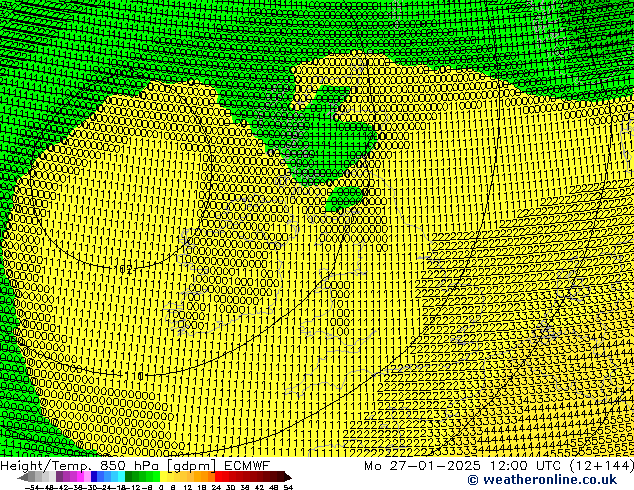634x490 pixels.
Task: Click the small green patch inside yellow area
Action: click(346, 197)
